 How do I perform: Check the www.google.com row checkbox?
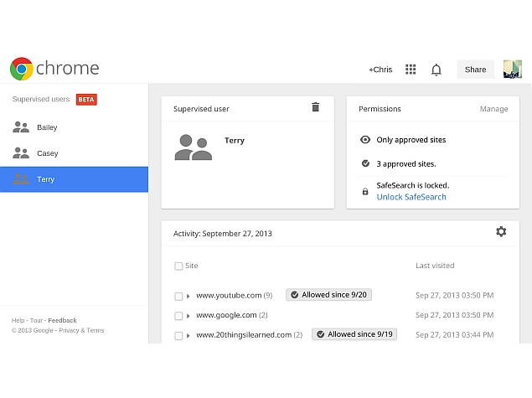coord(178,316)
